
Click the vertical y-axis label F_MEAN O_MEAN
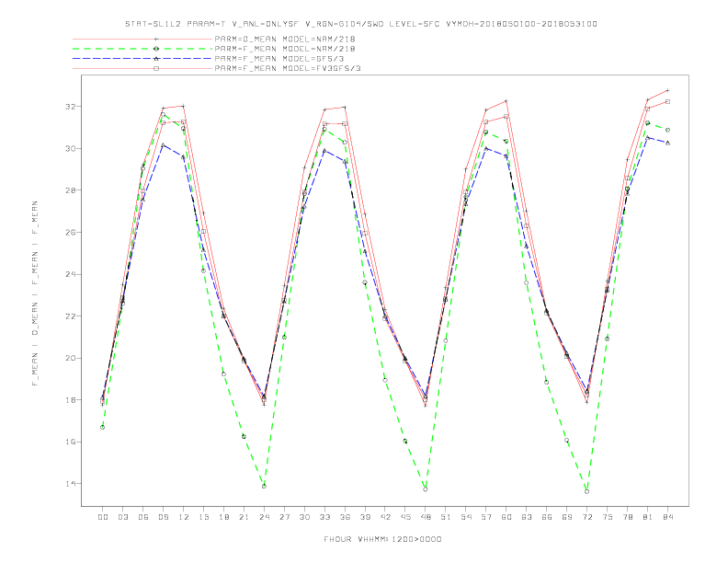point(35,293)
